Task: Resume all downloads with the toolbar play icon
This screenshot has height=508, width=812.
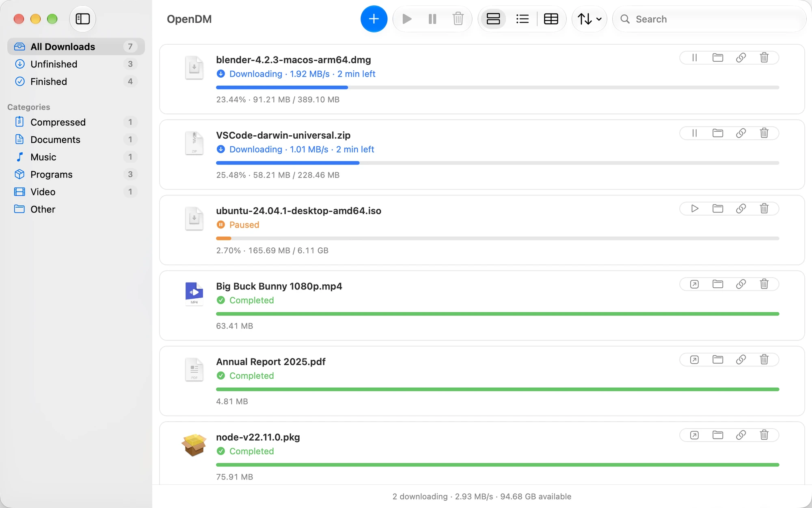Action: (x=407, y=19)
